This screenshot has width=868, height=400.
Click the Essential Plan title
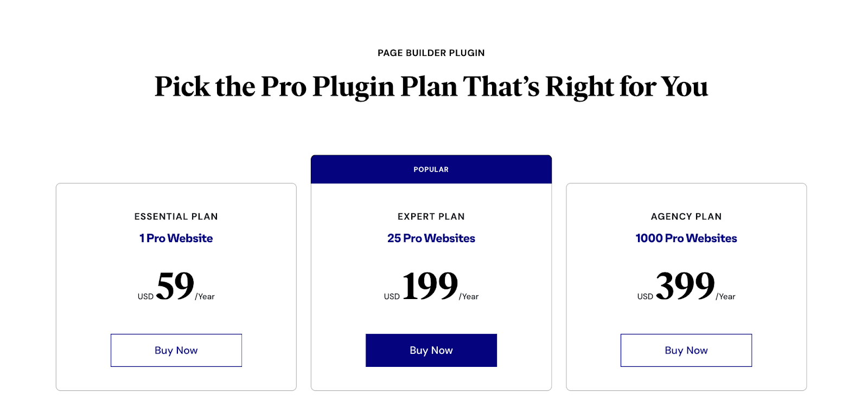click(x=176, y=217)
